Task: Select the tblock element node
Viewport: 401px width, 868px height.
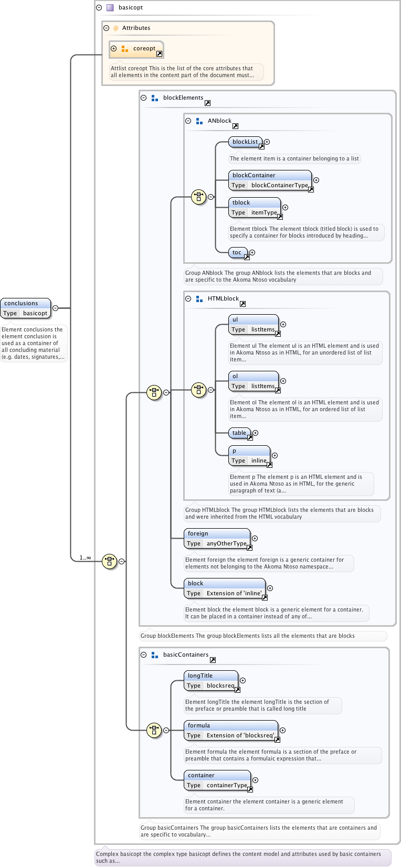Action: (255, 207)
